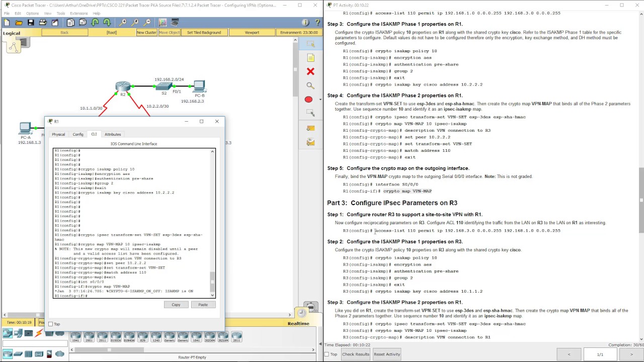Select the Inspect magnifier tool

coord(310,86)
